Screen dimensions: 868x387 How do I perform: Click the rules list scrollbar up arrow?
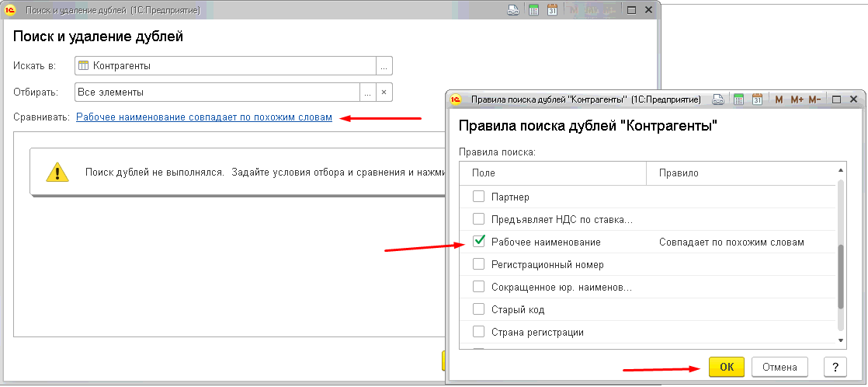[x=841, y=171]
